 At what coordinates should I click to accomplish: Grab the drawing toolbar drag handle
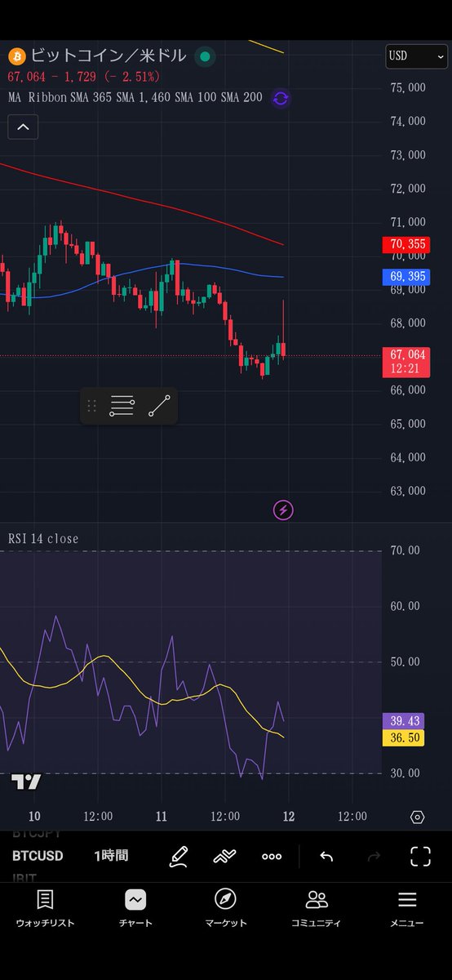click(91, 406)
